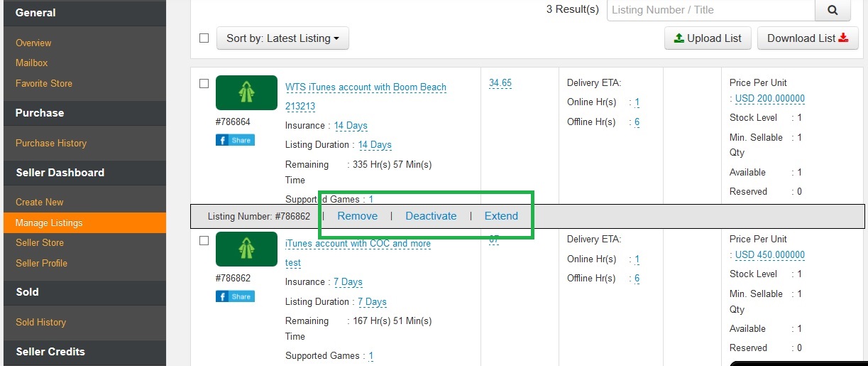868x366 pixels.
Task: Select checkbox for listing #786864
Action: point(204,83)
